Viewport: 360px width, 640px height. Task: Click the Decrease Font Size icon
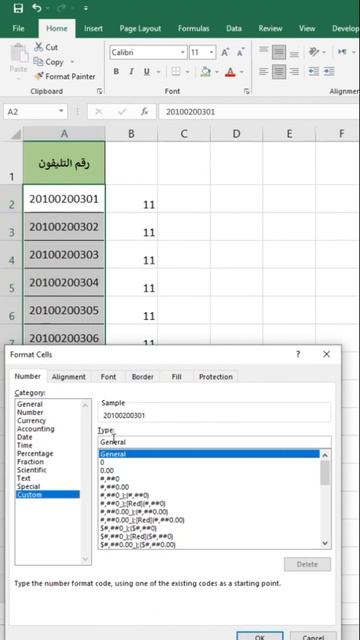click(x=240, y=52)
